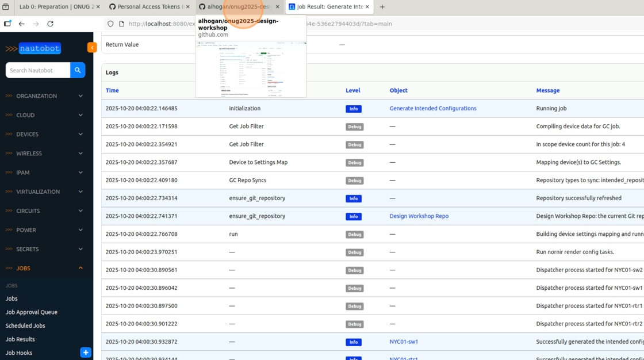644x360 pixels.
Task: Open the Generate Intended Configurations link
Action: click(432, 108)
